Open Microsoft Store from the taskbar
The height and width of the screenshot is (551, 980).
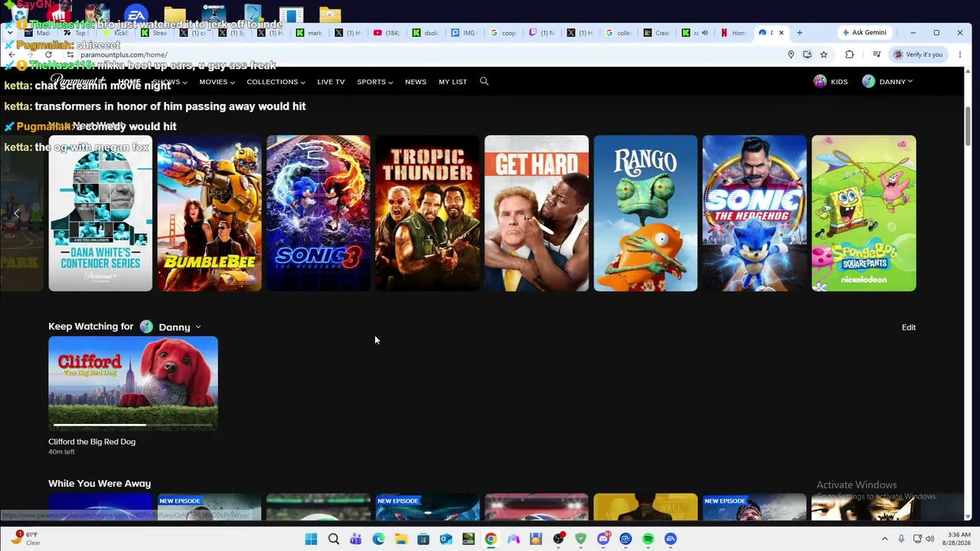pos(423,539)
